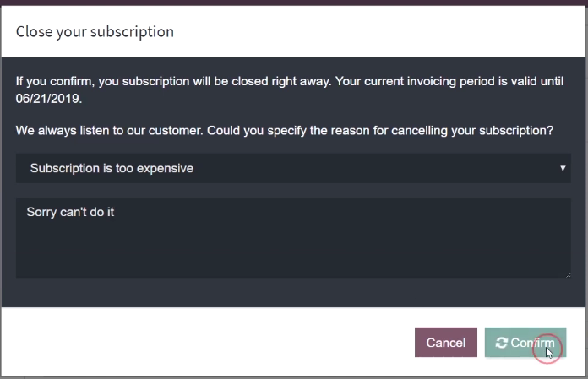Click the 'Confirm' label text on green button
This screenshot has height=379, width=588.
click(x=532, y=343)
